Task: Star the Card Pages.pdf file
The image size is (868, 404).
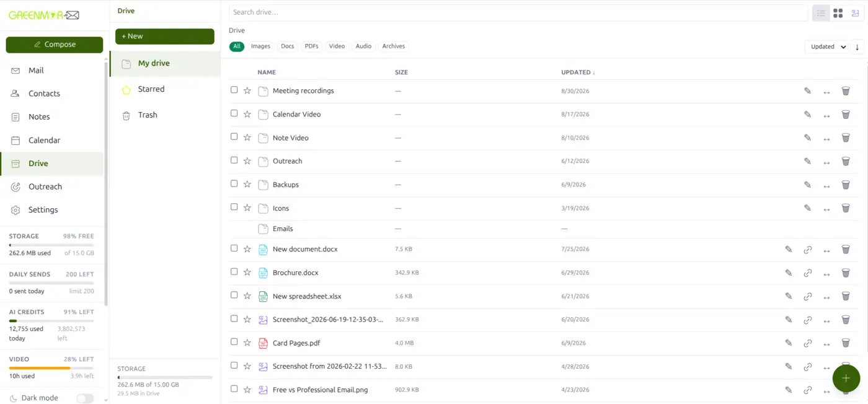Action: click(247, 343)
